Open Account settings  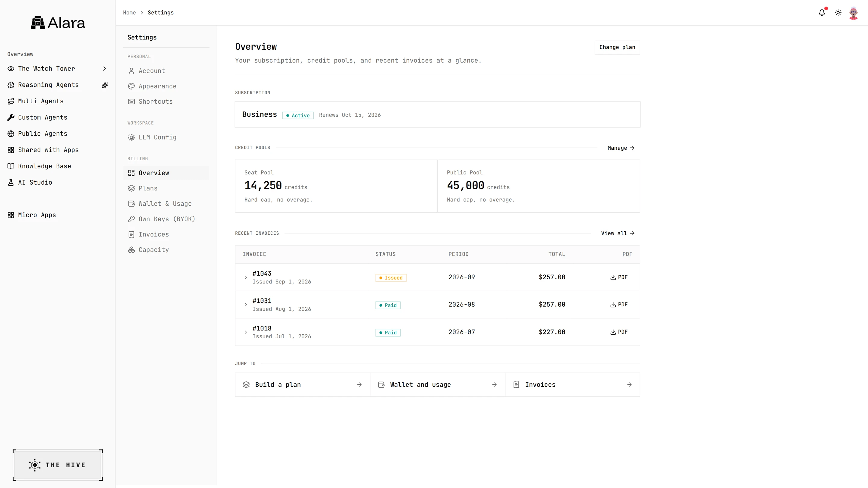[x=166, y=71]
